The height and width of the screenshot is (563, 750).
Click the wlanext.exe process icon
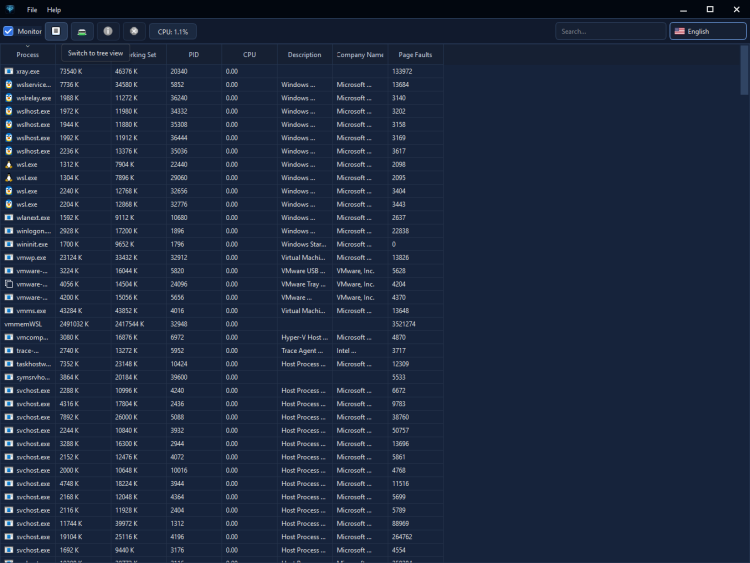pos(9,218)
